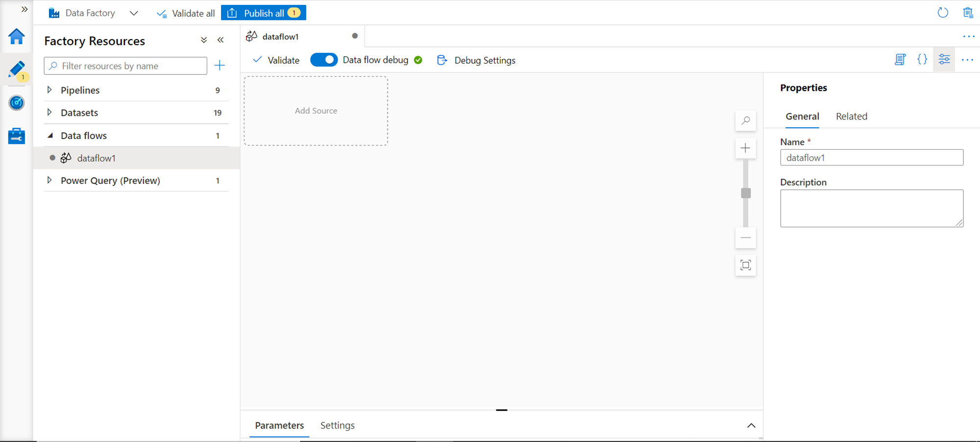Open the Parameters tab
Screen dimensions: 980x442
pos(279,425)
